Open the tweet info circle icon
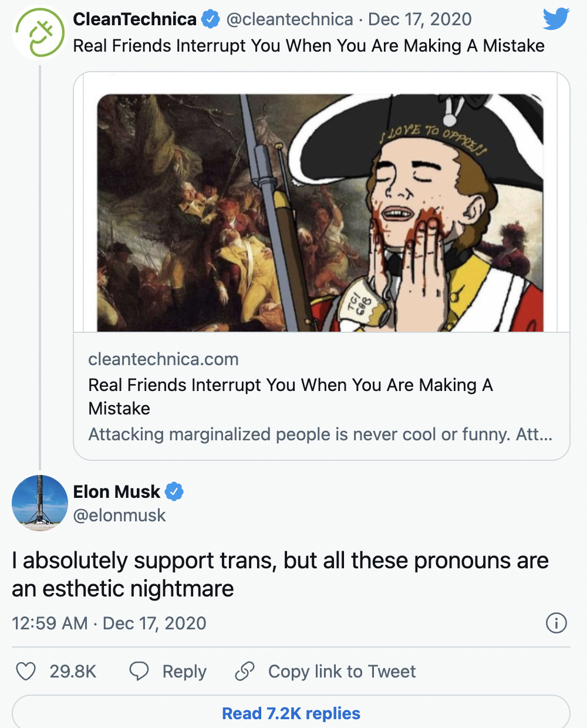This screenshot has height=728, width=587. [556, 623]
